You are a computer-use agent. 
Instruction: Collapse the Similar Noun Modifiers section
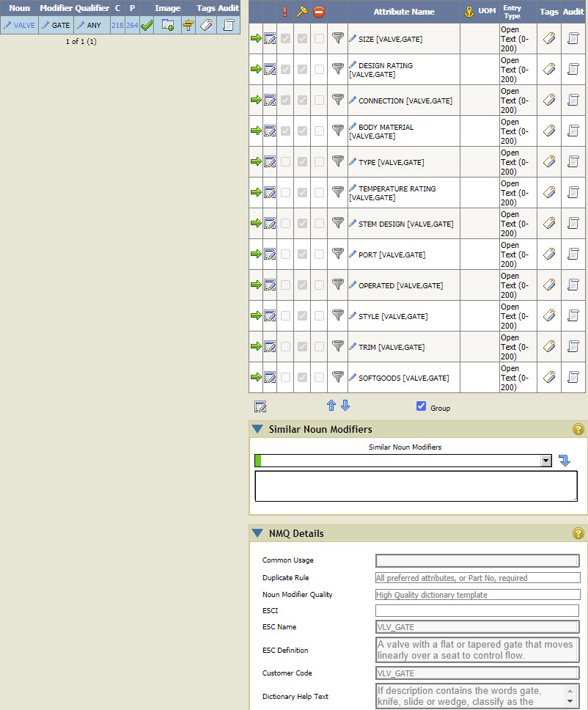257,429
